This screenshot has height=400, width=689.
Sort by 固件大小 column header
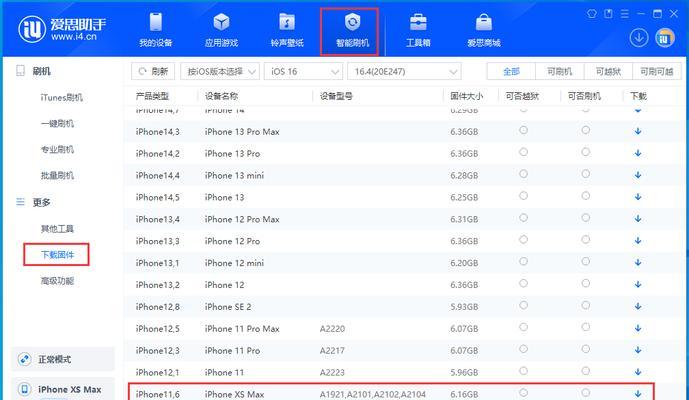click(466, 96)
